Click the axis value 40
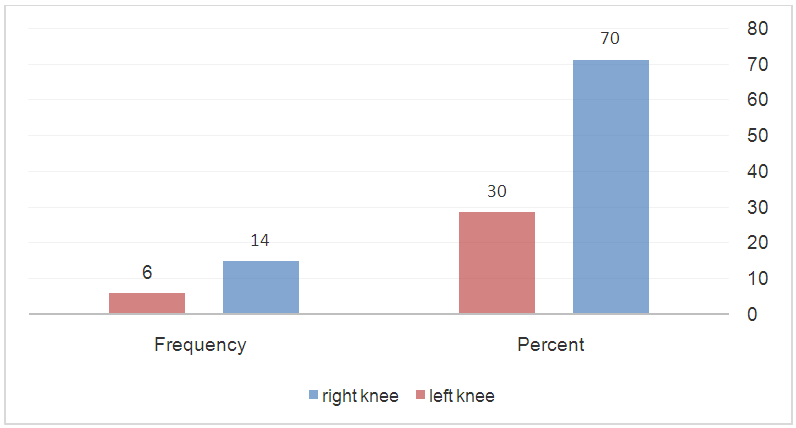Screen dimensions: 796x428 [758, 172]
